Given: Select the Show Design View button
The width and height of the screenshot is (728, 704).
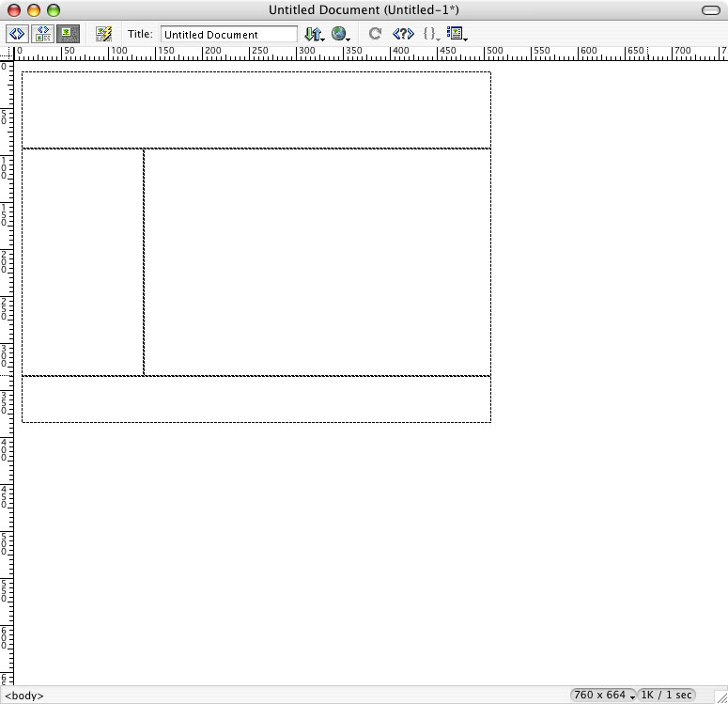Looking at the screenshot, I should tap(68, 34).
